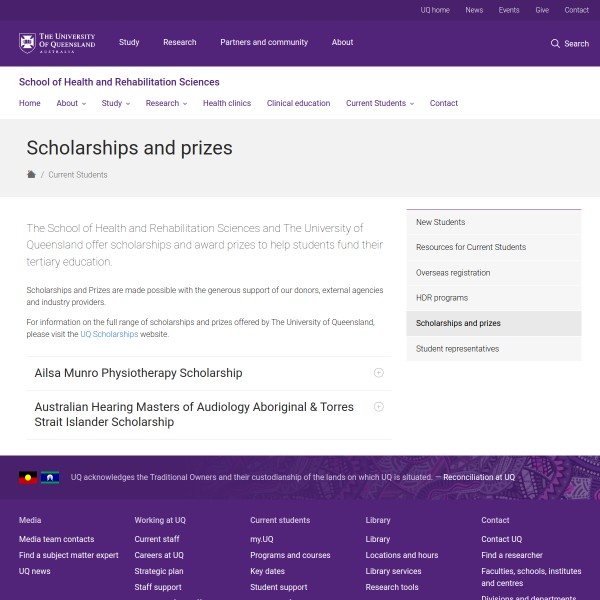Click the UQ logo in the header
Screen dimensions: 600x600
(x=57, y=43)
